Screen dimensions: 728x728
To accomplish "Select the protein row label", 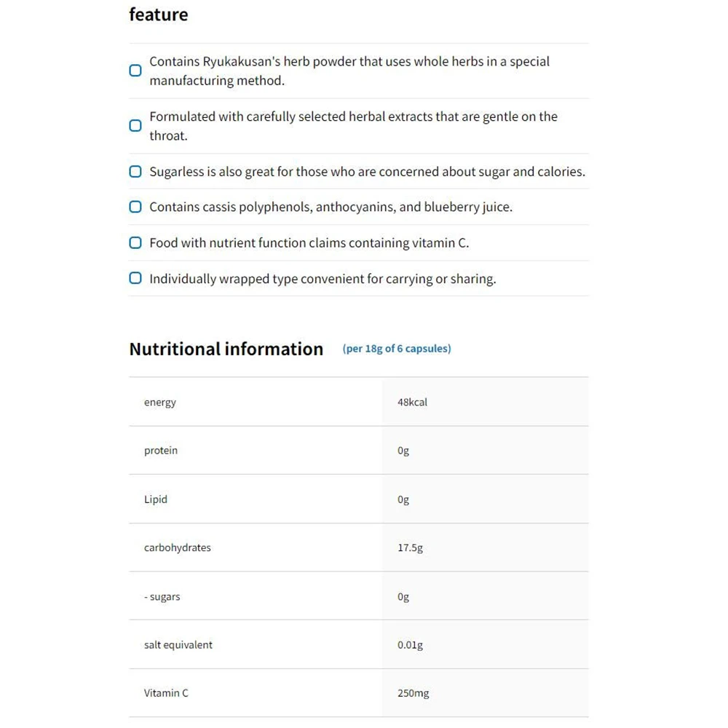I will click(x=161, y=451).
